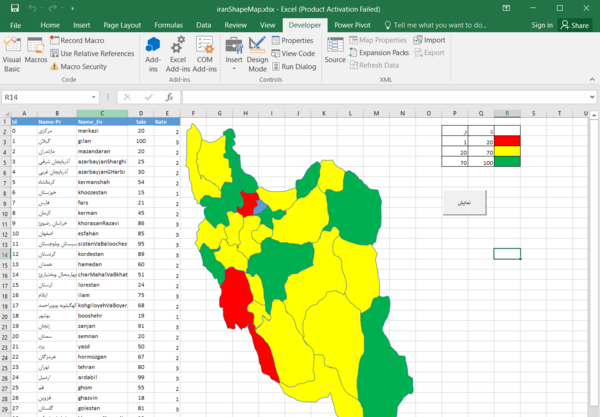Collapse the ribbon
Screen dimensions: 600x417
click(x=592, y=79)
